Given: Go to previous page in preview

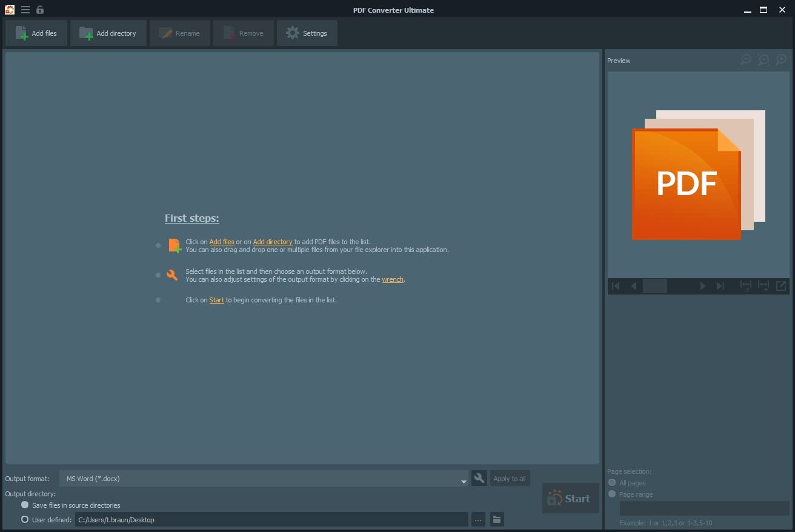Looking at the screenshot, I should tap(633, 286).
